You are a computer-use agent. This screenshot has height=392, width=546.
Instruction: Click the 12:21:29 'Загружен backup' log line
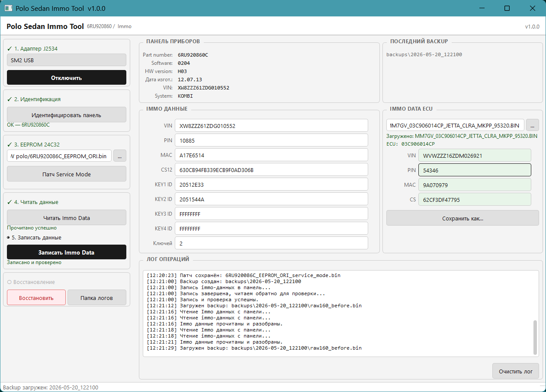click(x=254, y=348)
